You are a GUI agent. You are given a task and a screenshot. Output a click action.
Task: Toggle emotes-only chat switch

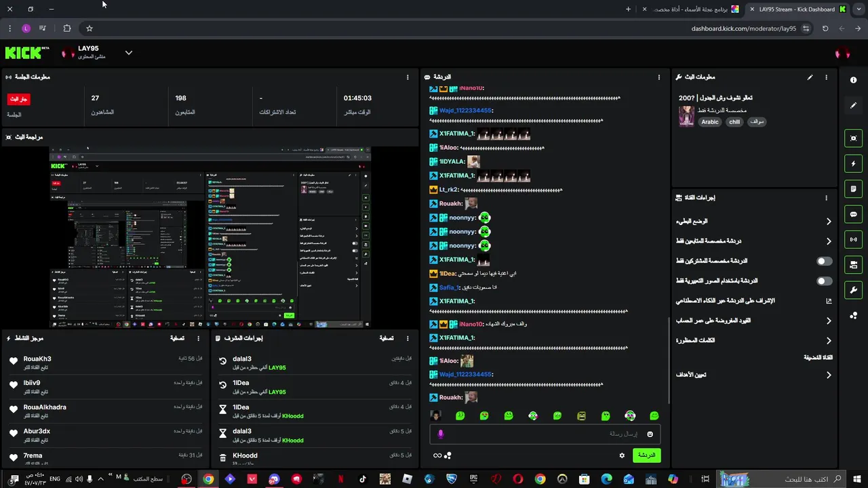coord(824,281)
